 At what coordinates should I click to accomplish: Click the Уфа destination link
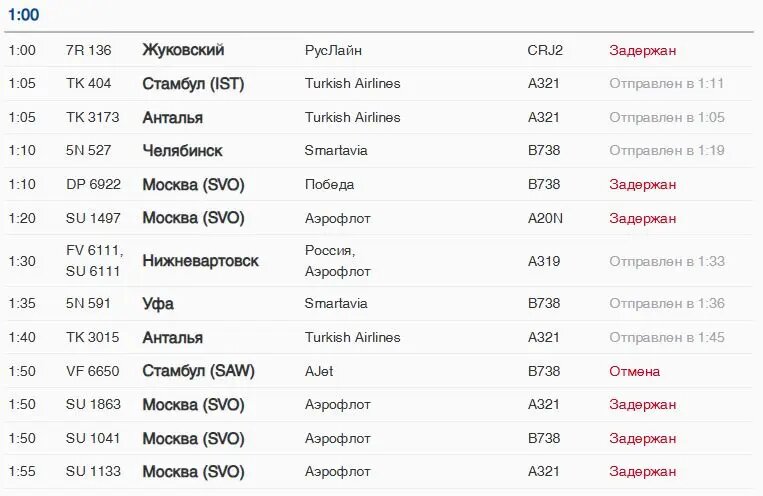pyautogui.click(x=158, y=304)
